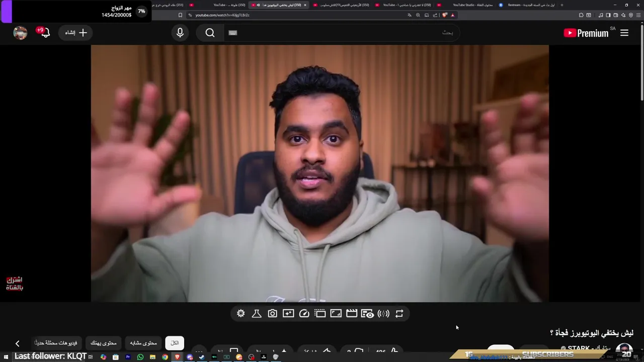Screen dimensions: 644x362
Task: Open the إنشاء create button
Action: click(76, 33)
